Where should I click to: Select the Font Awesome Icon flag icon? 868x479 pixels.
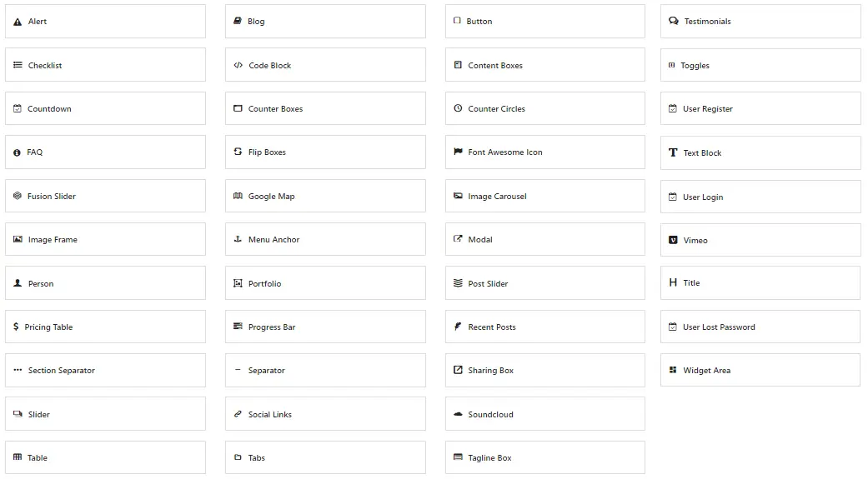coord(458,152)
